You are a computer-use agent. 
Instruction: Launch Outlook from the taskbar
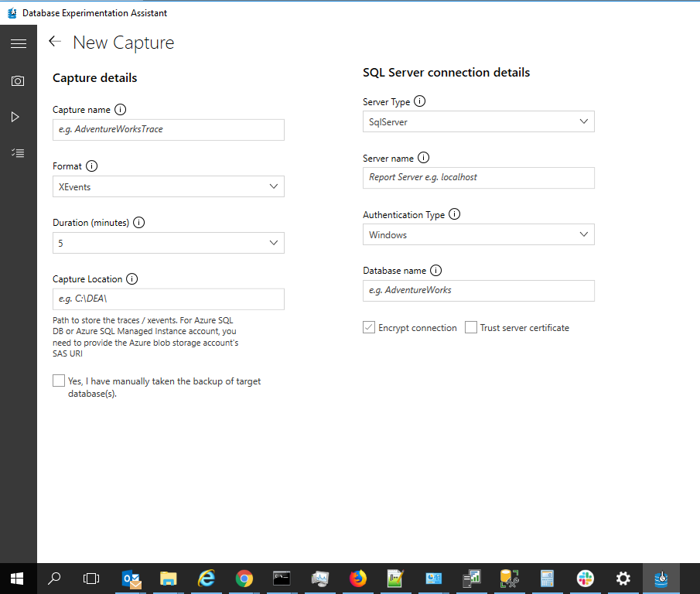pos(131,579)
